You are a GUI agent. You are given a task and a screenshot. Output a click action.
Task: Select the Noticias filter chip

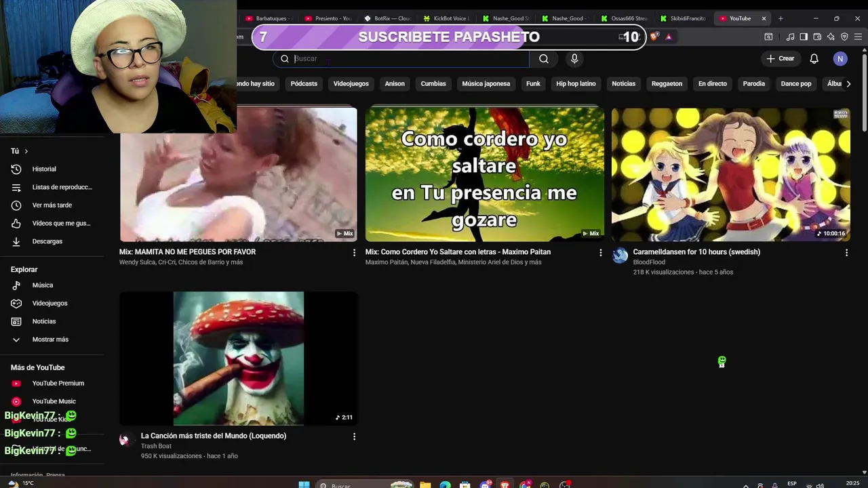[624, 84]
